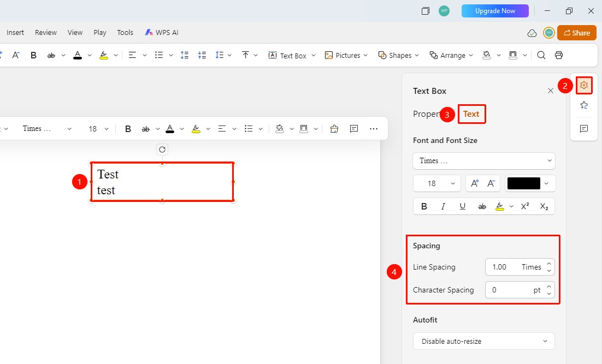Click the shape outline icon in main toolbar
602x364 pixels.
[x=513, y=55]
